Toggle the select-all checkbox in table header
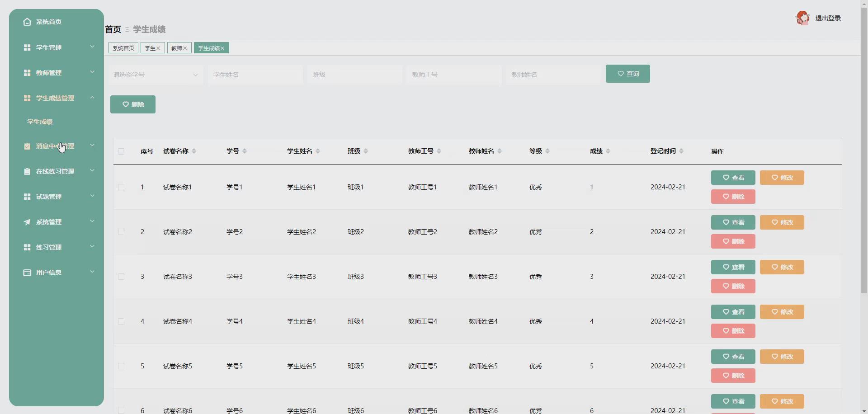Image resolution: width=868 pixels, height=414 pixels. pos(121,151)
